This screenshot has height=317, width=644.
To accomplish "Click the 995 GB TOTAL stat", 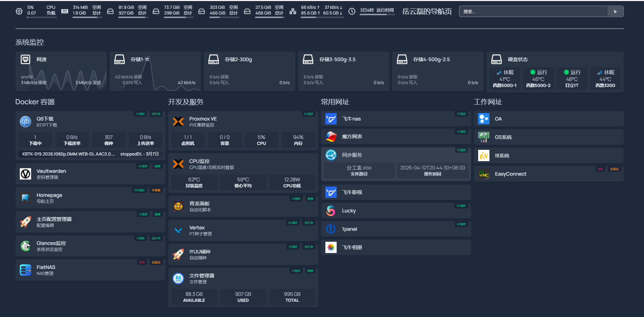I will 292,297.
